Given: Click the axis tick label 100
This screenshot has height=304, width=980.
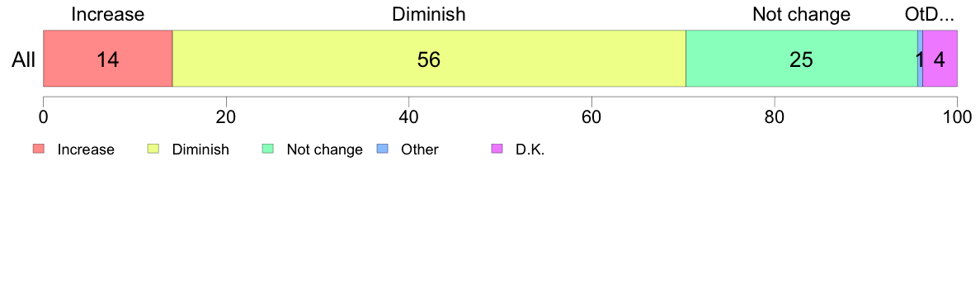Looking at the screenshot, I should tap(957, 116).
